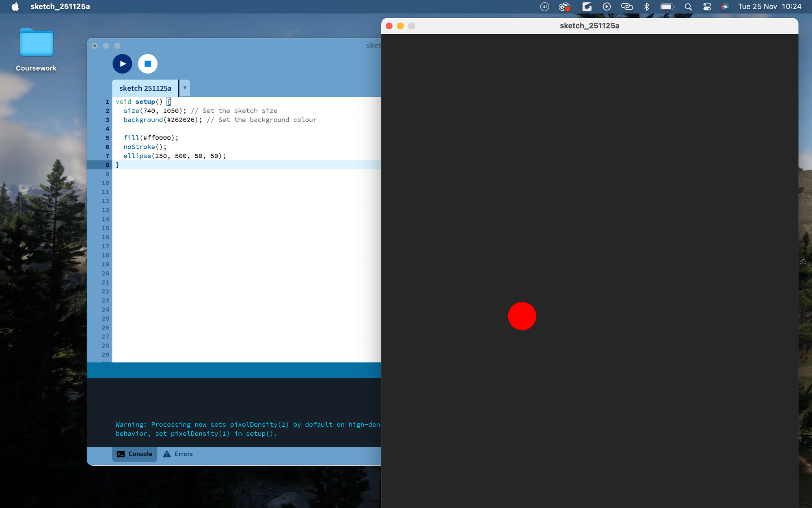Open the Coursework folder icon
Viewport: 812px width, 508px height.
tap(37, 43)
